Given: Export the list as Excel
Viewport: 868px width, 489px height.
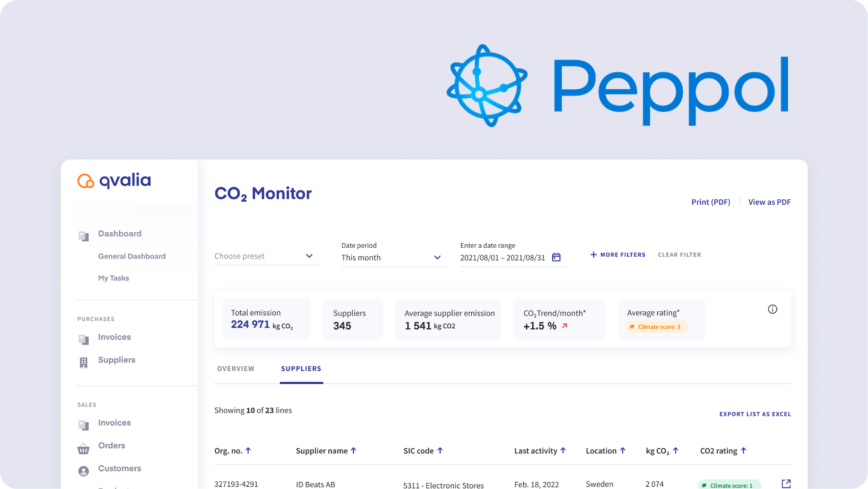Looking at the screenshot, I should click(755, 414).
